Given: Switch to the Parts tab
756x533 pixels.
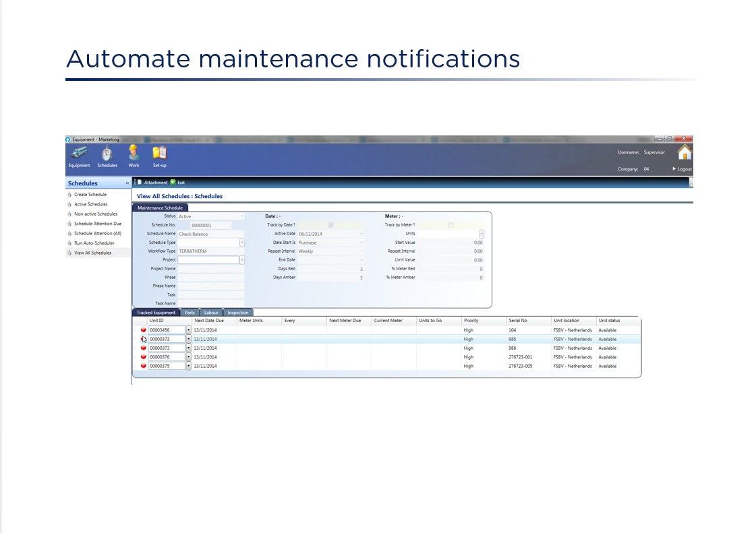Looking at the screenshot, I should coord(190,313).
